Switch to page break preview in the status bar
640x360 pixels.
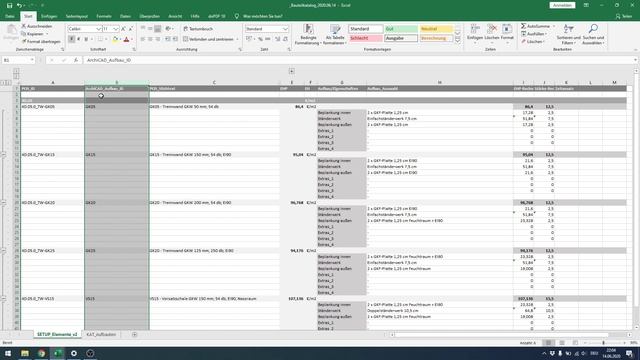click(x=576, y=343)
